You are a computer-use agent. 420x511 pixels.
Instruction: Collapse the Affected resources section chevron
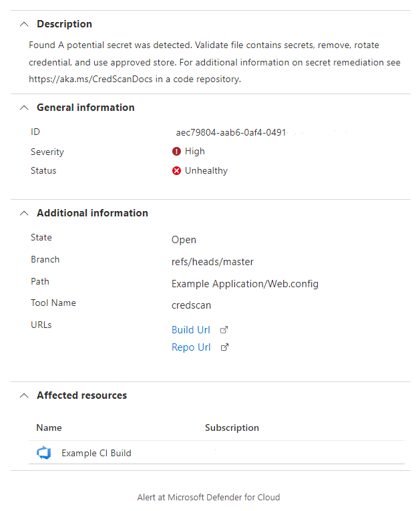pos(24,395)
